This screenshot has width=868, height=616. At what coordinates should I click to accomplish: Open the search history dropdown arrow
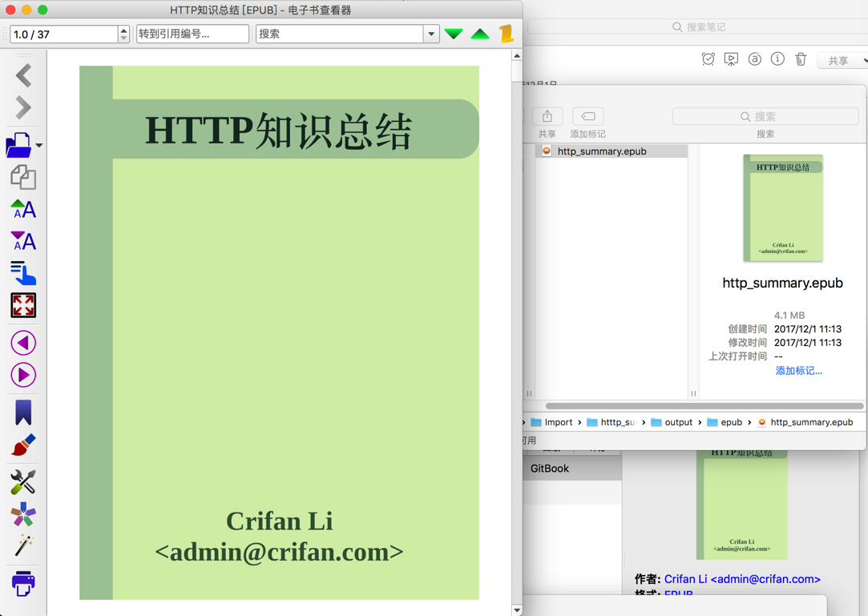[x=432, y=34]
